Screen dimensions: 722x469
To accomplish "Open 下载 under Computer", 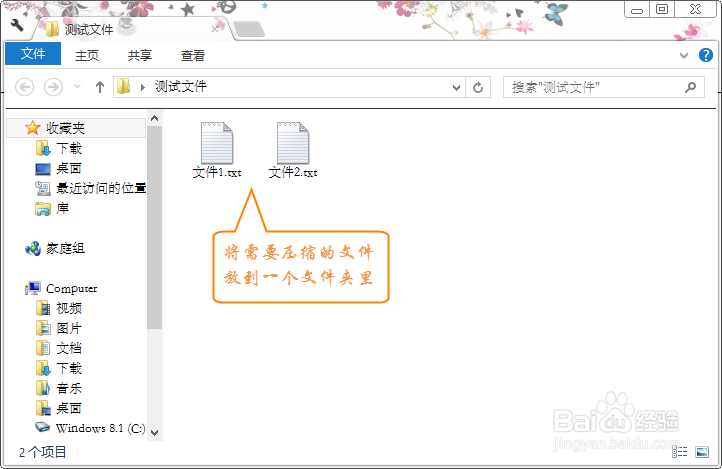I will 69,368.
